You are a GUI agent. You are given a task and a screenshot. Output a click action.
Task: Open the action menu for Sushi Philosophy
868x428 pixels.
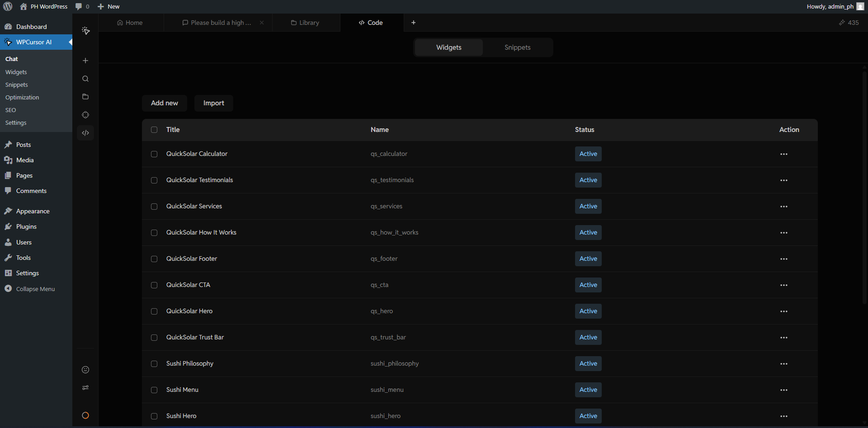784,364
